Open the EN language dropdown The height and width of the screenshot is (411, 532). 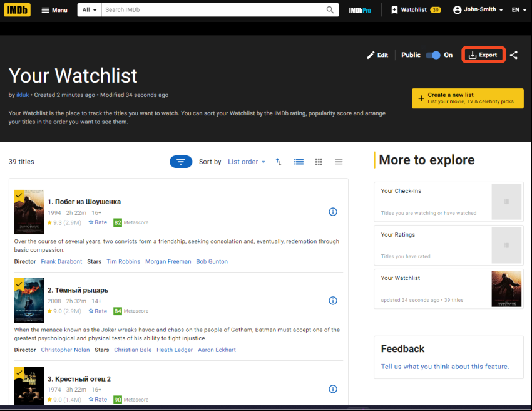coord(519,10)
